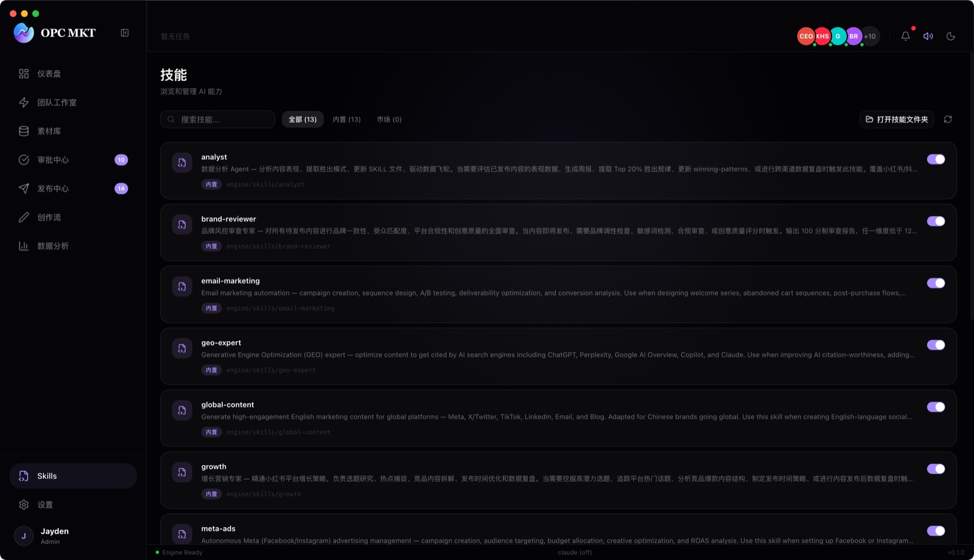Click the meta-ads skill file icon
974x560 pixels.
tap(182, 534)
